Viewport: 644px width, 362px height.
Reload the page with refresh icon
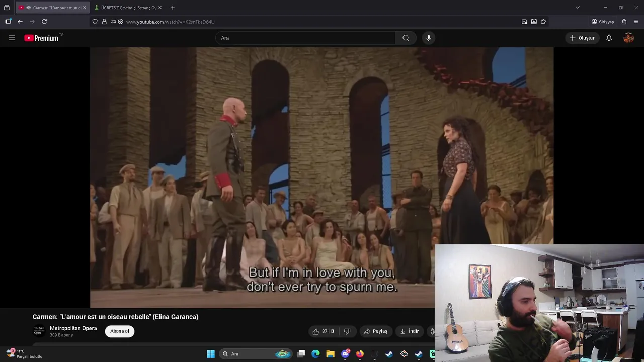pyautogui.click(x=44, y=22)
